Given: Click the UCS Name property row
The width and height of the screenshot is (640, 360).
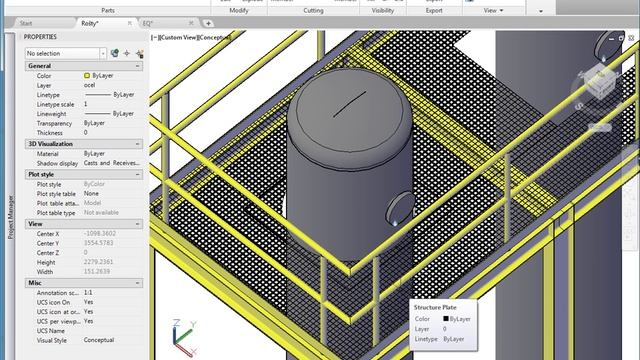Looking at the screenshot, I should [84, 331].
